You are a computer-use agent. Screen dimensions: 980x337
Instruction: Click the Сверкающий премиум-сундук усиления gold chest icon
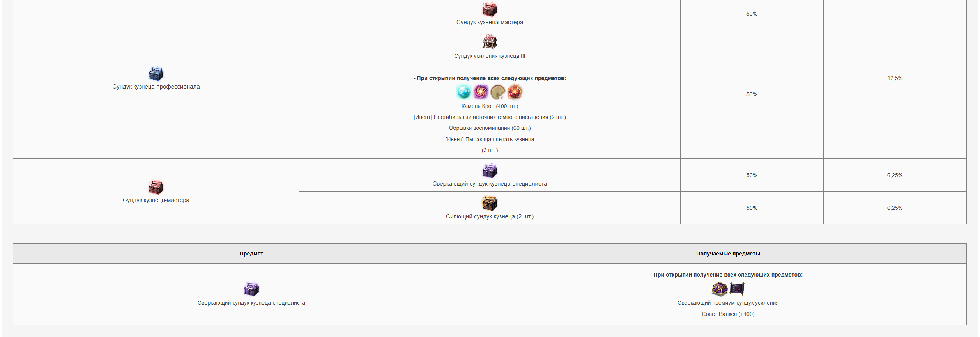(720, 289)
